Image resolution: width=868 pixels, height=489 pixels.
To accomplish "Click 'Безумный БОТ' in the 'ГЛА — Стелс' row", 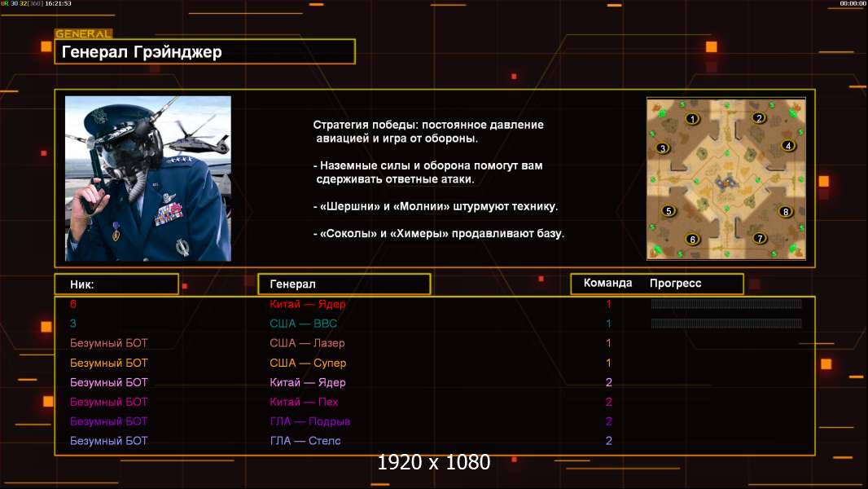I will click(x=108, y=441).
